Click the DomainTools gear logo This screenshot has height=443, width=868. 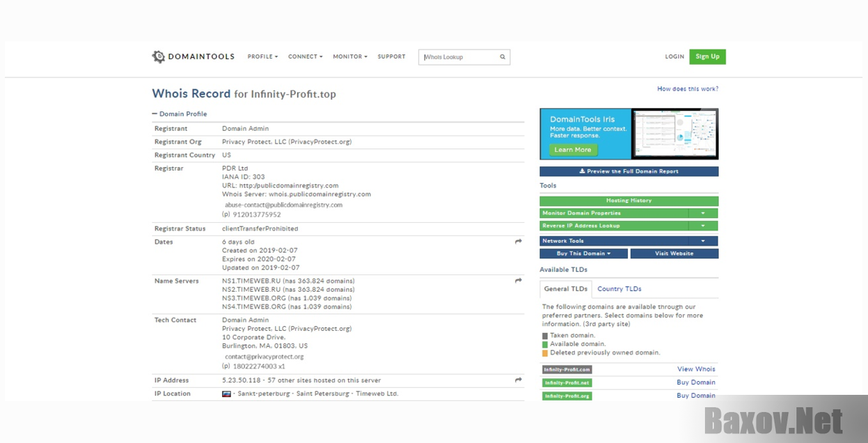[x=159, y=57]
